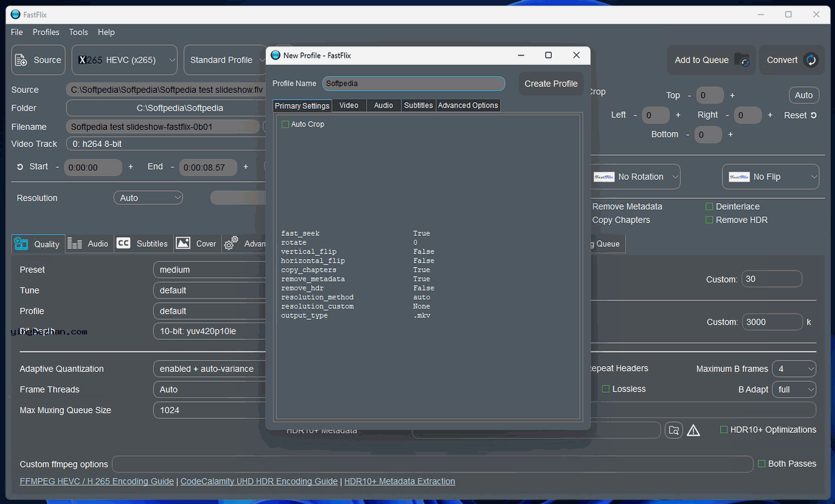835x504 pixels.
Task: Decrease Top crop with minus button
Action: click(690, 95)
